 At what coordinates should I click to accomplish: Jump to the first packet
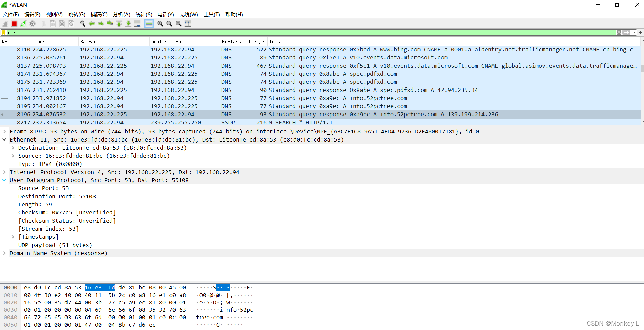coord(119,24)
